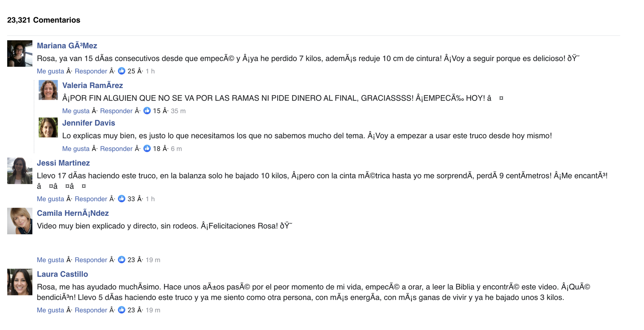Click the like thumb icon on Valeria's reply

pyautogui.click(x=147, y=111)
